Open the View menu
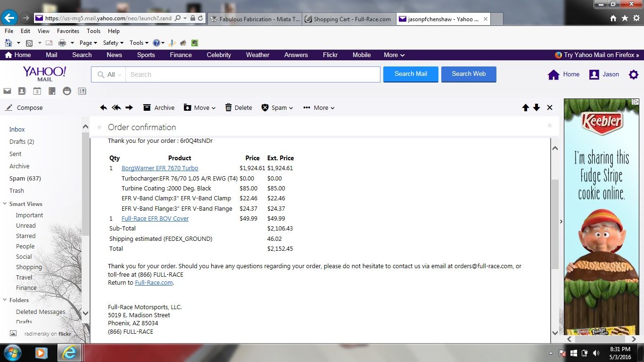The width and height of the screenshot is (644, 362). (43, 31)
